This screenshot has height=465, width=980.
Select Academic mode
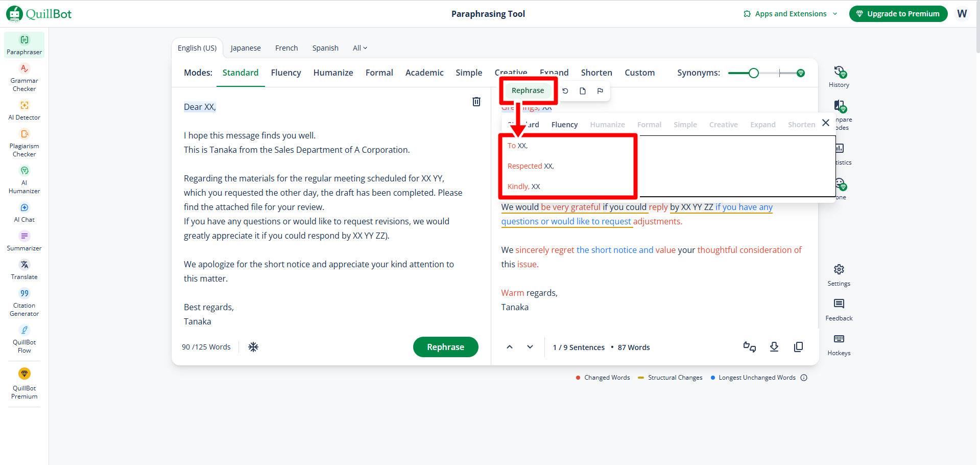click(x=424, y=73)
